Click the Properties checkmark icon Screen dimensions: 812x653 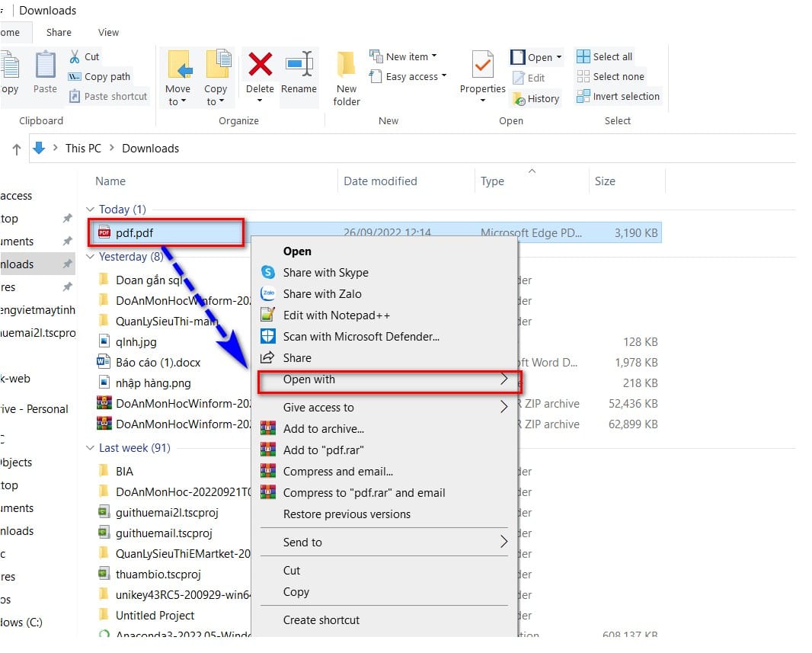[x=483, y=64]
